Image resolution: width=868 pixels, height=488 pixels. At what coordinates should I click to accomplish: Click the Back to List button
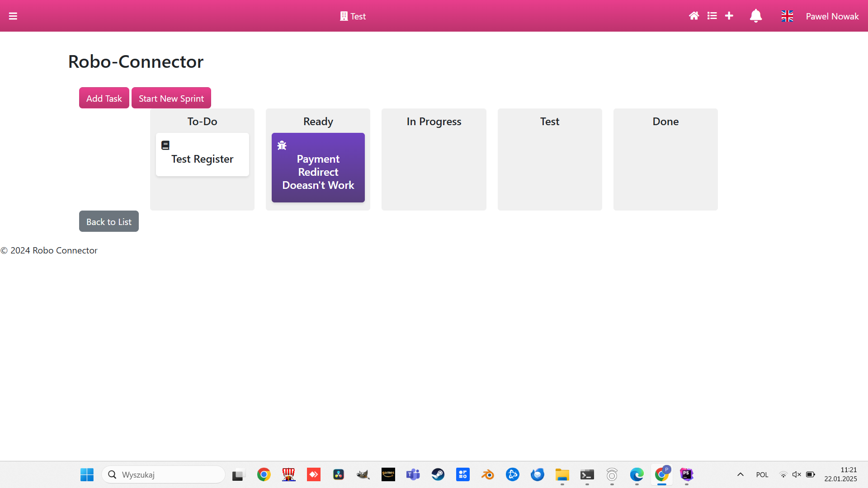[x=108, y=221]
